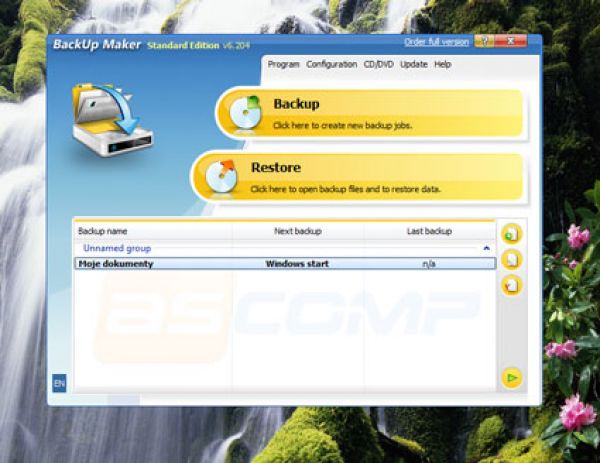Click the Restore button to restore data

click(358, 177)
